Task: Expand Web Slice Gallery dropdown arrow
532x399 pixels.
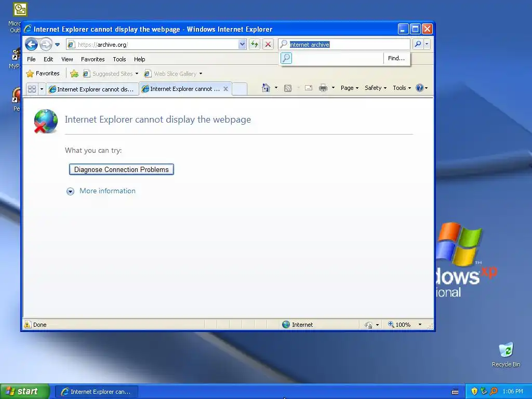Action: pyautogui.click(x=201, y=74)
